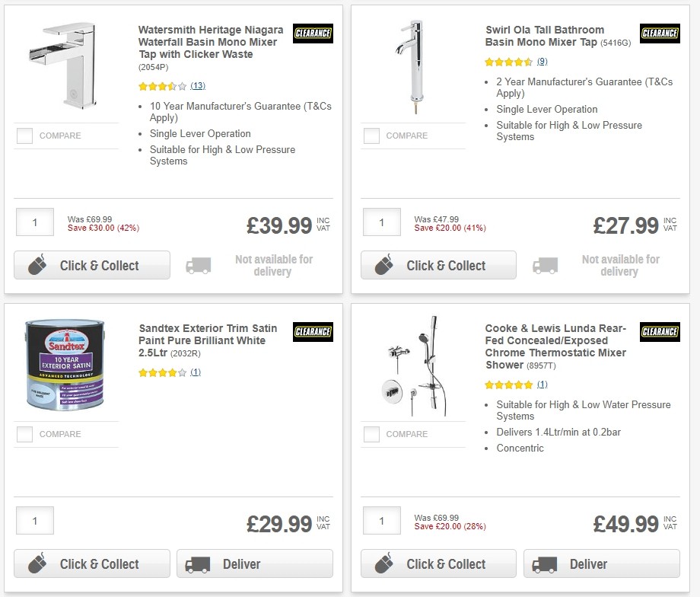This screenshot has width=700, height=597.
Task: Click the truck icon on Sandtex Deliver button
Action: coord(196,563)
